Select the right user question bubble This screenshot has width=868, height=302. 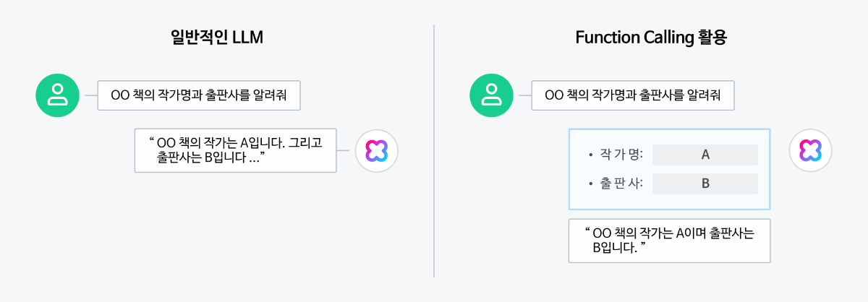click(x=633, y=95)
